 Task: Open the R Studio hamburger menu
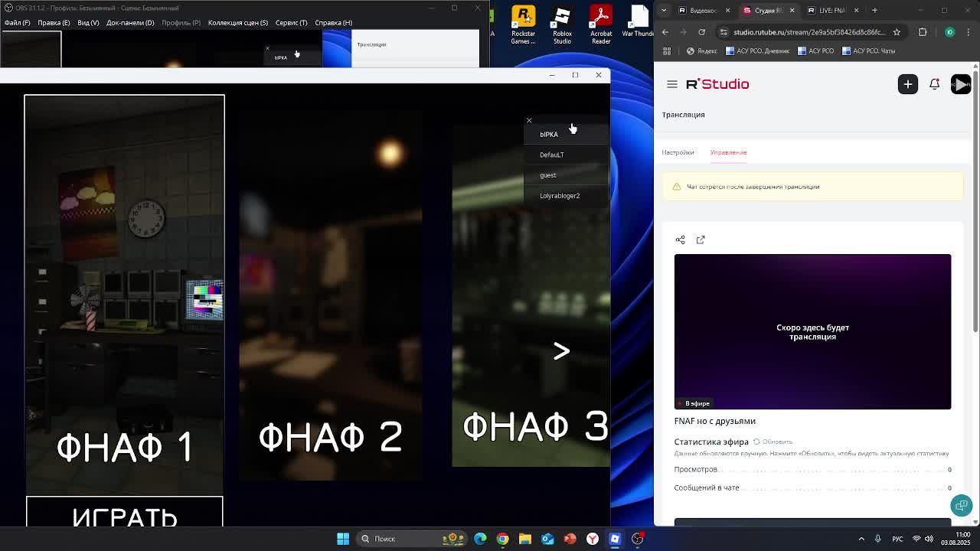click(672, 84)
